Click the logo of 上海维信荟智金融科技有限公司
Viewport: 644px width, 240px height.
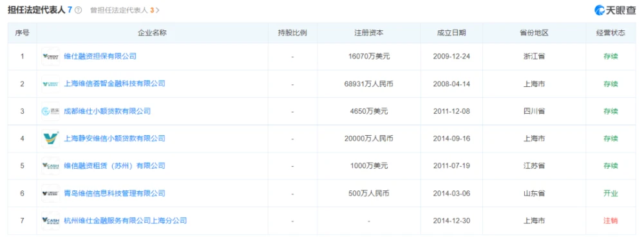pos(50,84)
